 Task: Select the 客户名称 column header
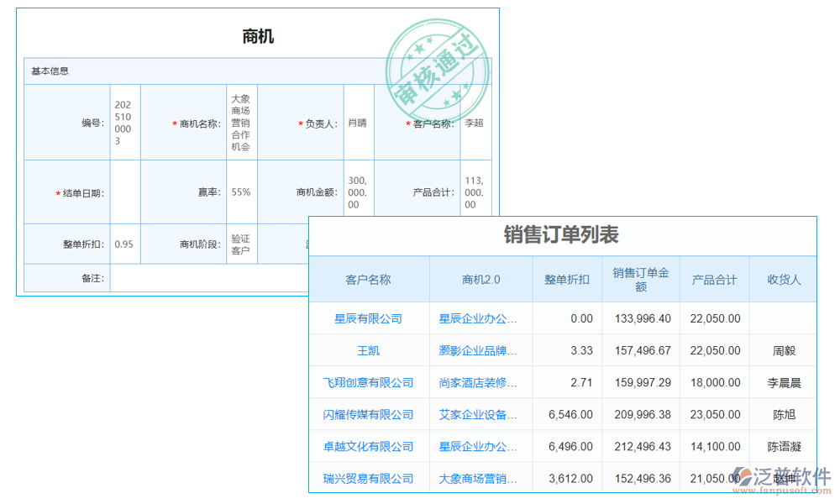click(368, 280)
